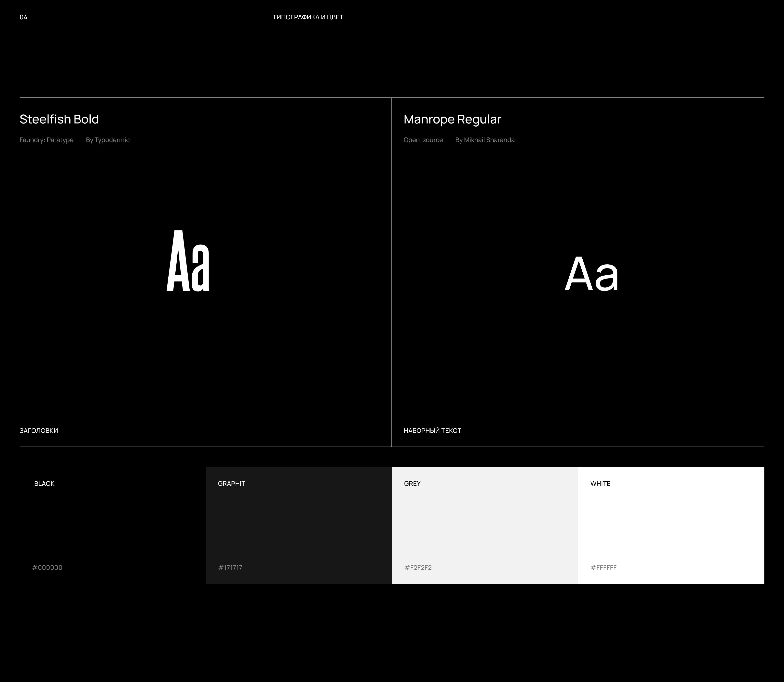Click the Steelfish Bold heading
The width and height of the screenshot is (784, 682).
(59, 119)
